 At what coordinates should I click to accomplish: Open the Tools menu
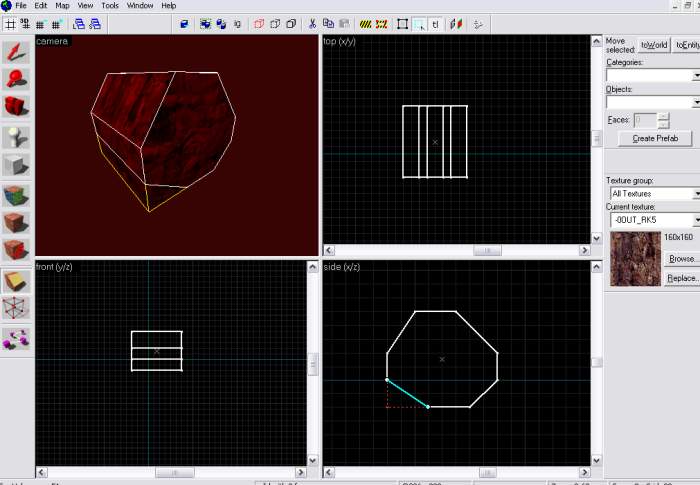click(110, 6)
